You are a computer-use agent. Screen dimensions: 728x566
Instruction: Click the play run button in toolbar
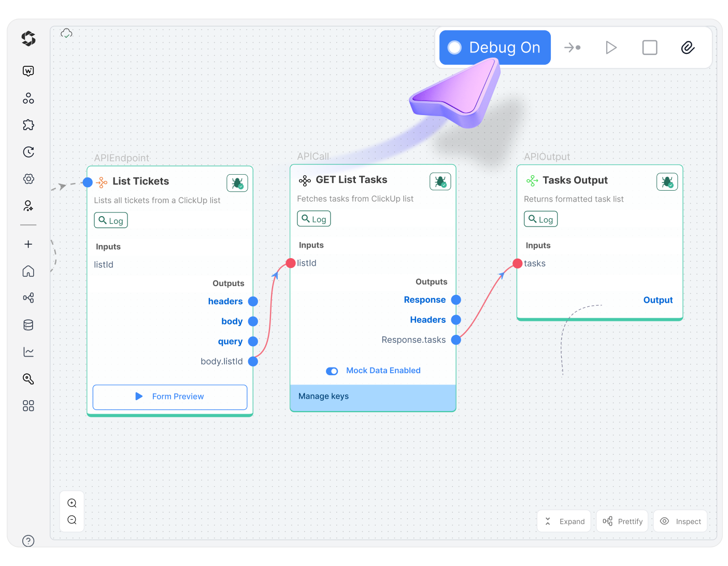pyautogui.click(x=611, y=48)
